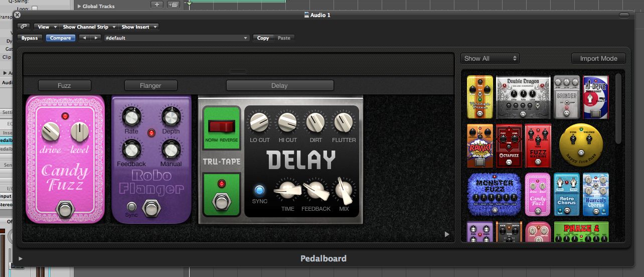Click Robo Flanger Feedback knob
This screenshot has width=644, height=277.
[131, 149]
